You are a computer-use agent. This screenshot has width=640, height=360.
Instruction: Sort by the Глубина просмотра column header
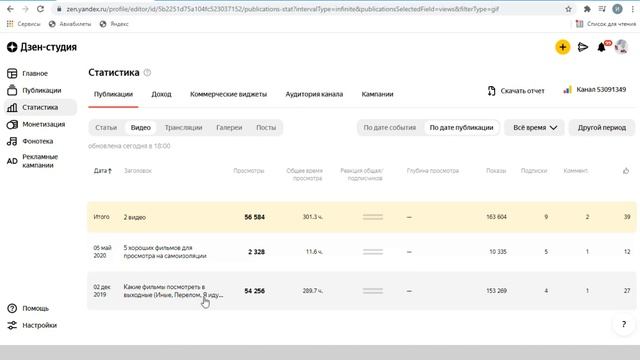[x=433, y=171]
